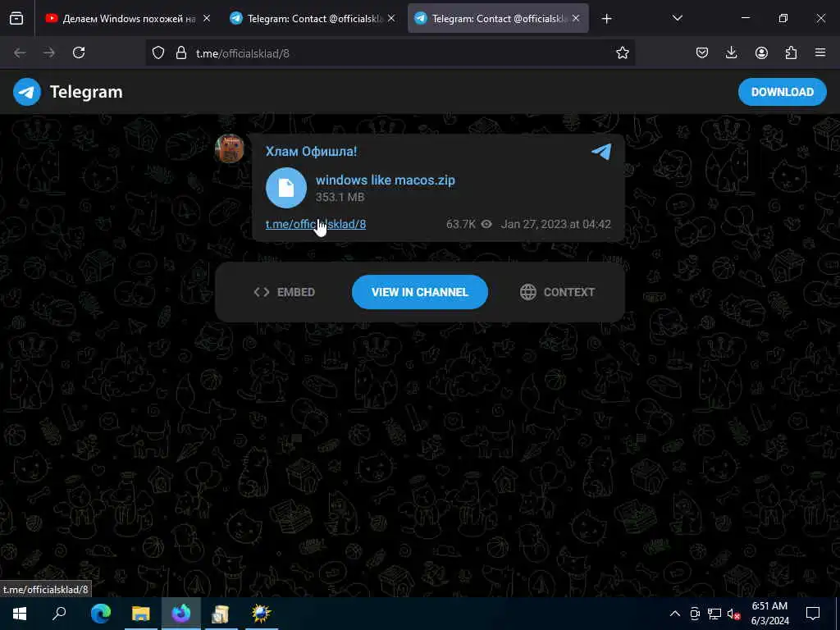Go back to the previous page
This screenshot has width=840, height=630.
coord(20,52)
